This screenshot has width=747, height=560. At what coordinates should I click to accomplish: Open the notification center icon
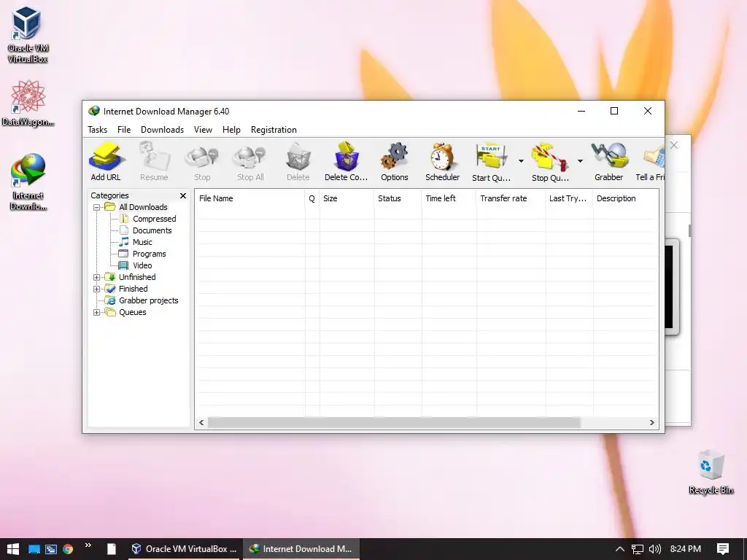coord(723,549)
